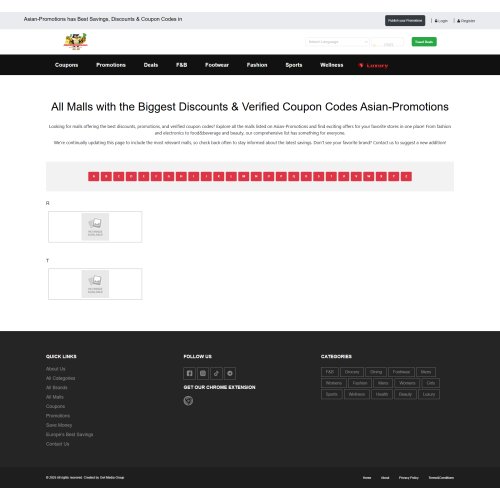Viewport: 500px width, 500px height.
Task: Open All Brands footer link
Action: click(x=57, y=387)
